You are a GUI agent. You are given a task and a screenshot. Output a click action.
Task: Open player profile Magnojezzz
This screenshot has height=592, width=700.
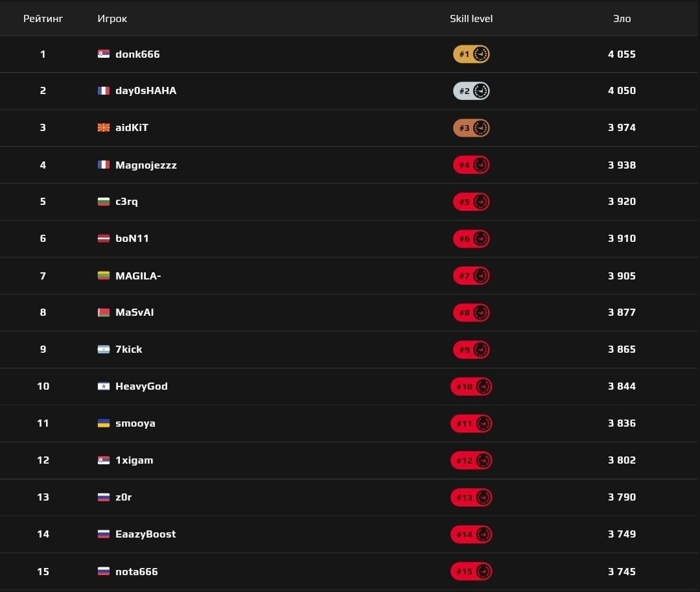click(x=146, y=165)
